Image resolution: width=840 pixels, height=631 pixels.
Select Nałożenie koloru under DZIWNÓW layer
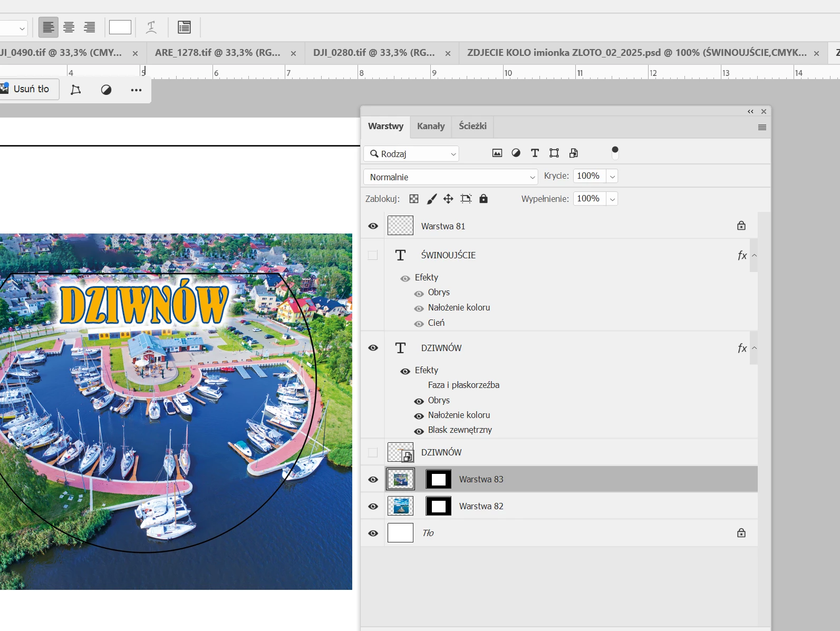coord(459,415)
